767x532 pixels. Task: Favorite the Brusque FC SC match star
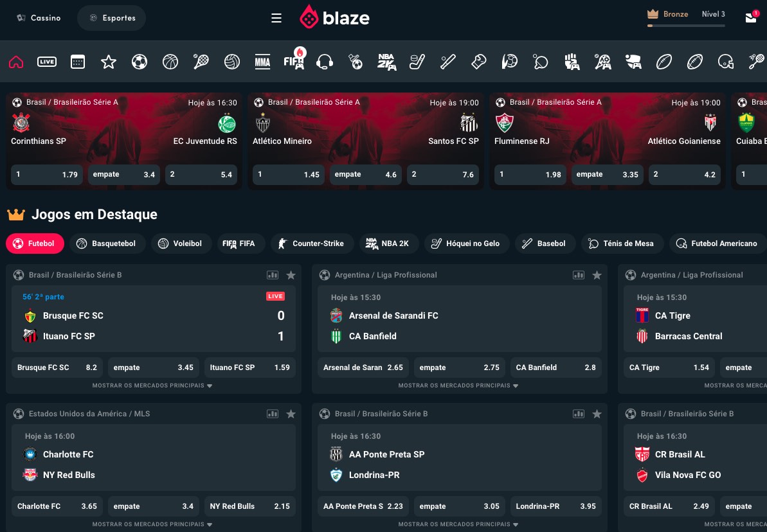tap(291, 275)
